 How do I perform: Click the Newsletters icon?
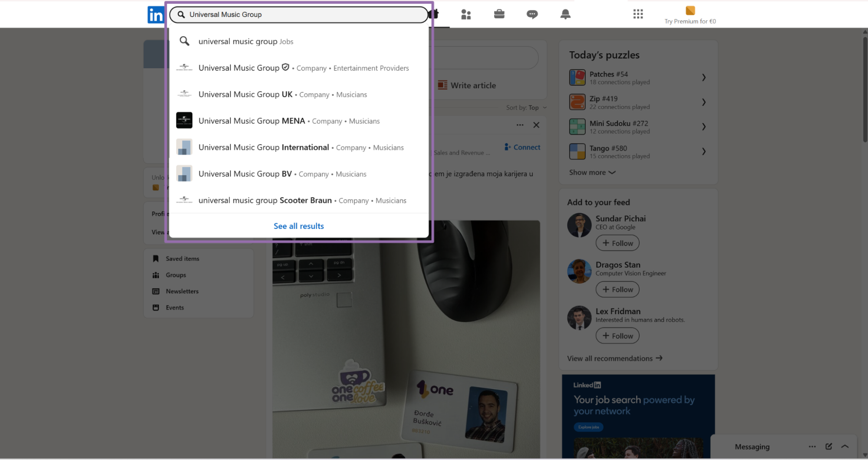tap(156, 291)
